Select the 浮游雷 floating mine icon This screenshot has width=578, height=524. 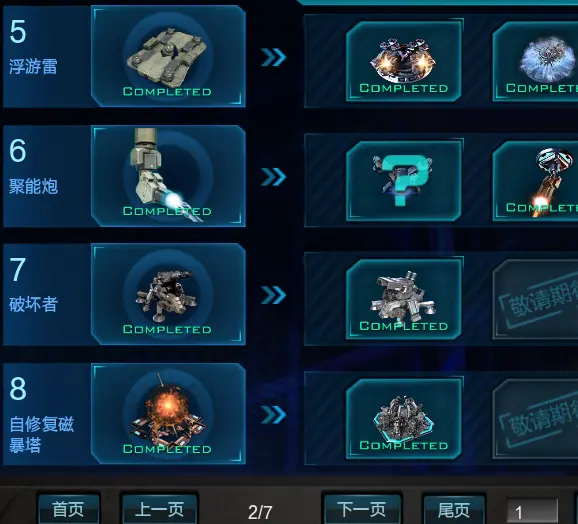[168, 56]
